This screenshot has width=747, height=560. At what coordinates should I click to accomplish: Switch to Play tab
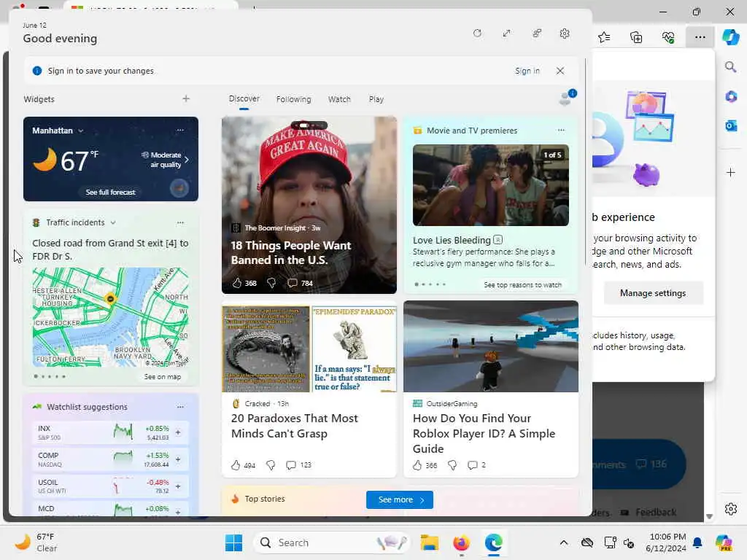click(376, 99)
